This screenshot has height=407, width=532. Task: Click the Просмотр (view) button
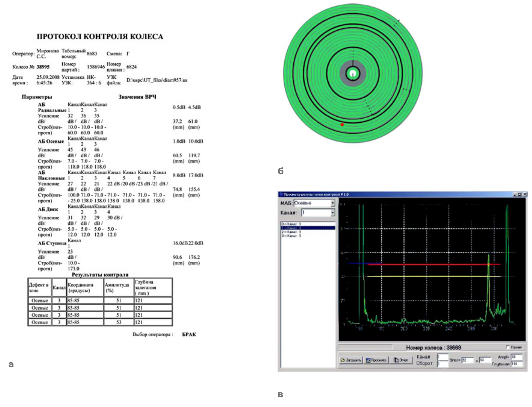[x=376, y=360]
